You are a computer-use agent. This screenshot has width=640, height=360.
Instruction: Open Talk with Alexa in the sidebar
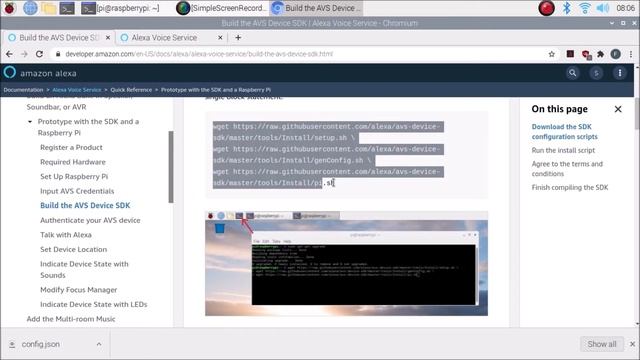pos(66,235)
